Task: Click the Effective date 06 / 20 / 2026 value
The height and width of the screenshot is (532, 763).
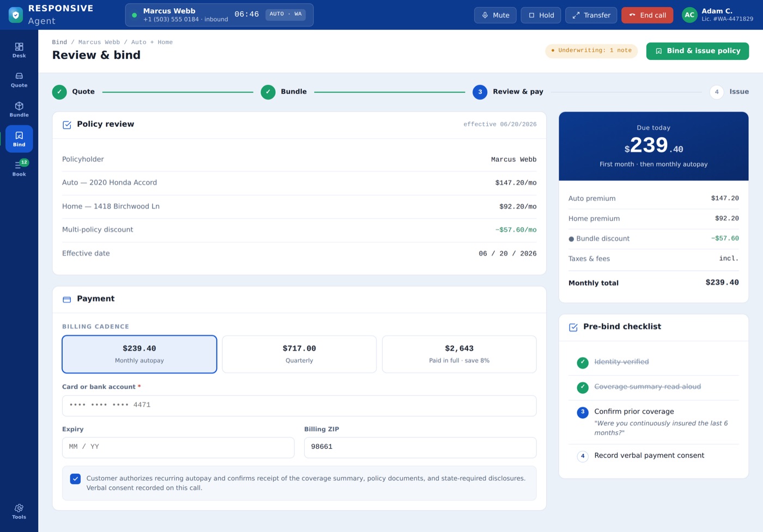Action: coord(507,254)
